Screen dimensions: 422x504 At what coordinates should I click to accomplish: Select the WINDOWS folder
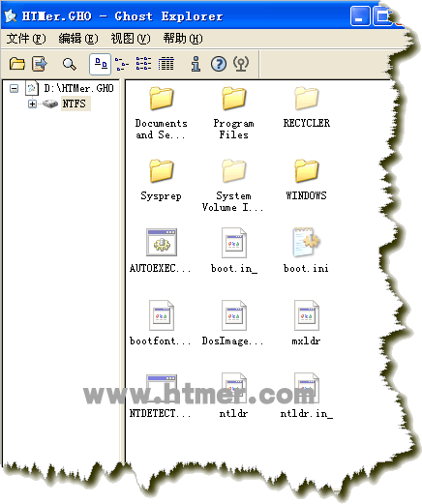pos(306,180)
